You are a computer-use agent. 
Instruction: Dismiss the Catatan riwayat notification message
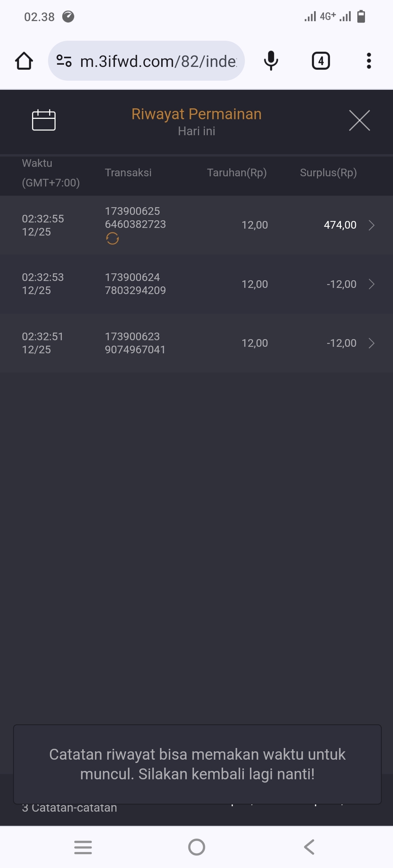(x=197, y=764)
